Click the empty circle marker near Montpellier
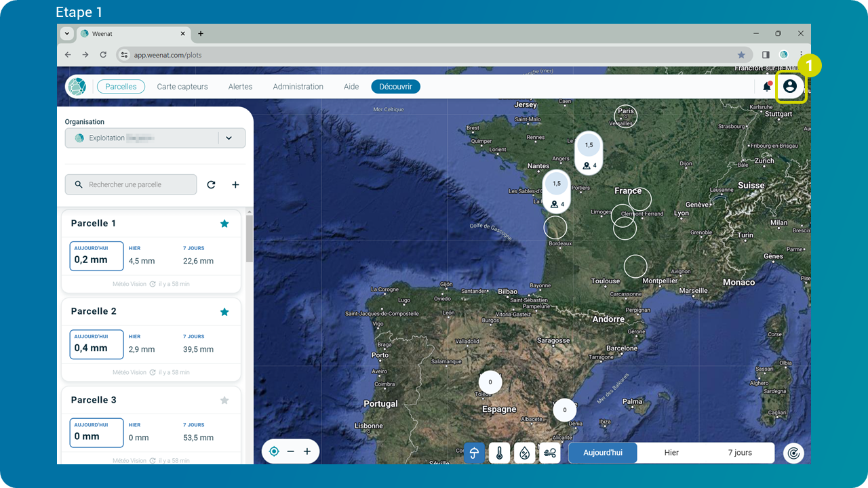 tap(635, 266)
